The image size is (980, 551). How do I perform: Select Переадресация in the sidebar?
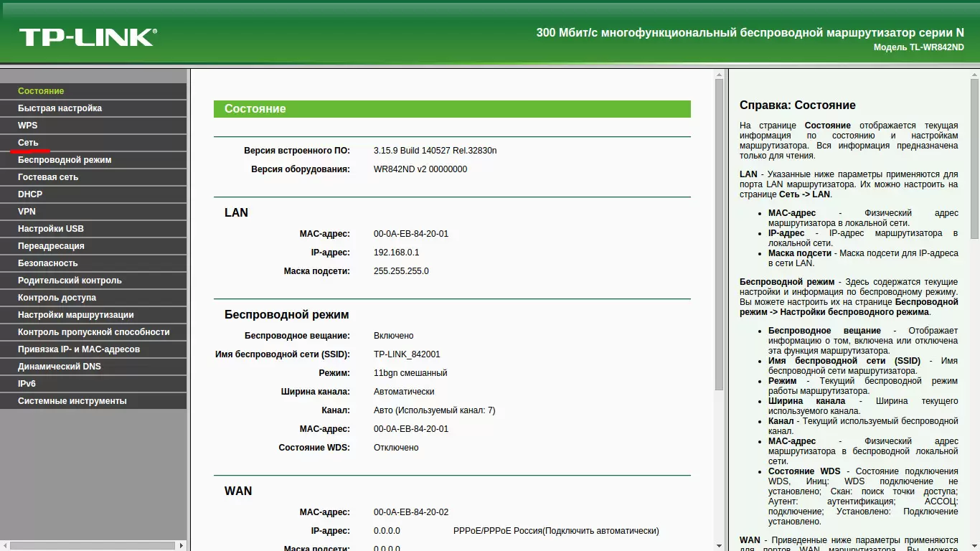(x=51, y=246)
